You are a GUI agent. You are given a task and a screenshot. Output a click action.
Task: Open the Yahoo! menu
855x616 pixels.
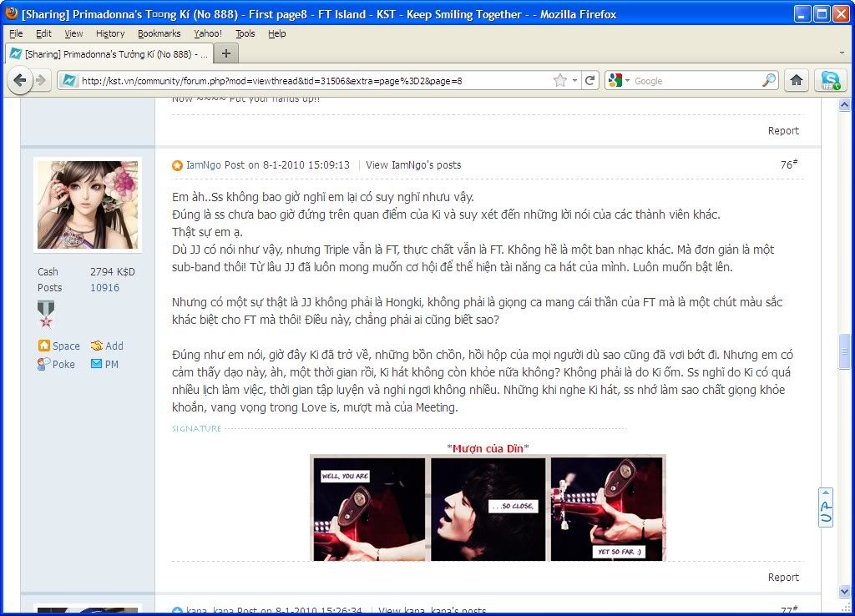[208, 33]
